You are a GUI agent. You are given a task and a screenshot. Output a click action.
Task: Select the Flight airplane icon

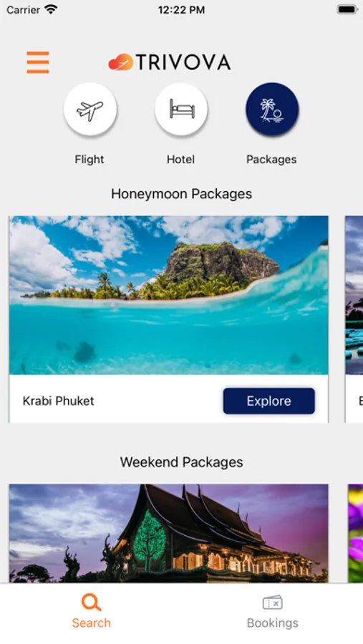coord(90,109)
